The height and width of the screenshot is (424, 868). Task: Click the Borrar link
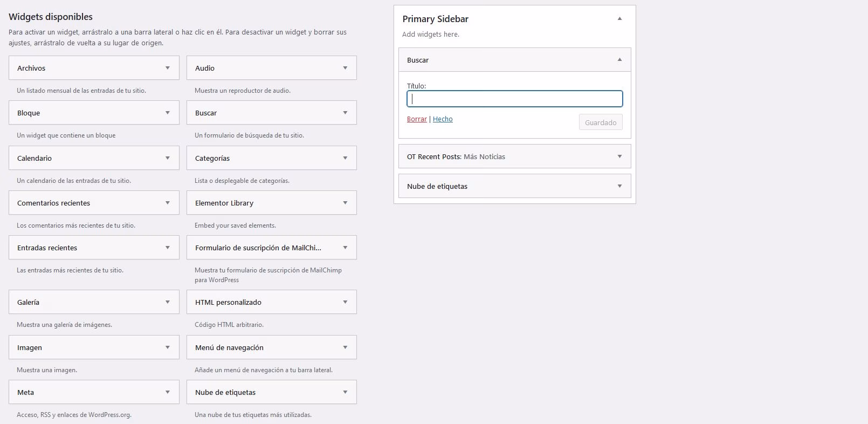click(417, 119)
